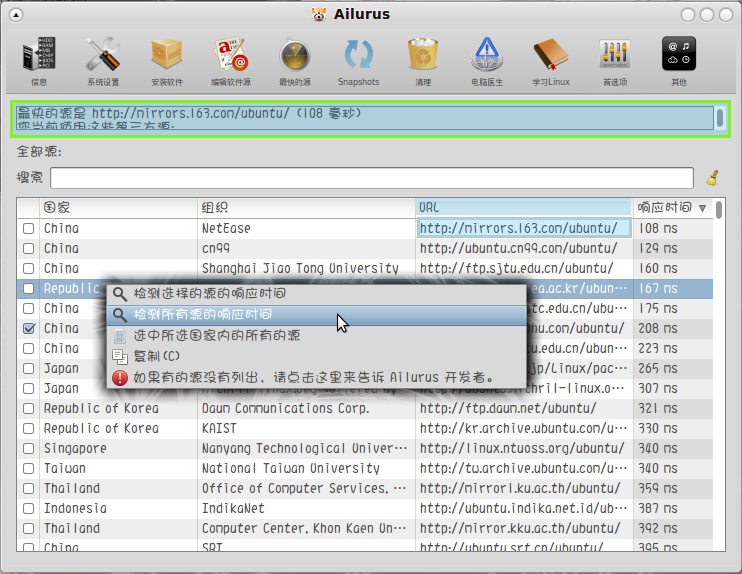Select the Singapore row country cell
Screen dimensions: 742x574
(118, 448)
